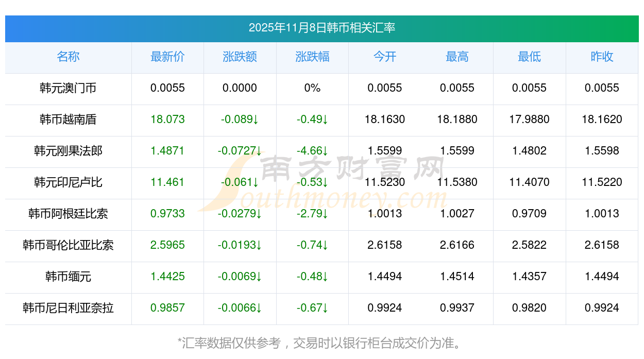The height and width of the screenshot is (359, 644).
Task: Click lowest value 11.4070
Action: click(529, 182)
